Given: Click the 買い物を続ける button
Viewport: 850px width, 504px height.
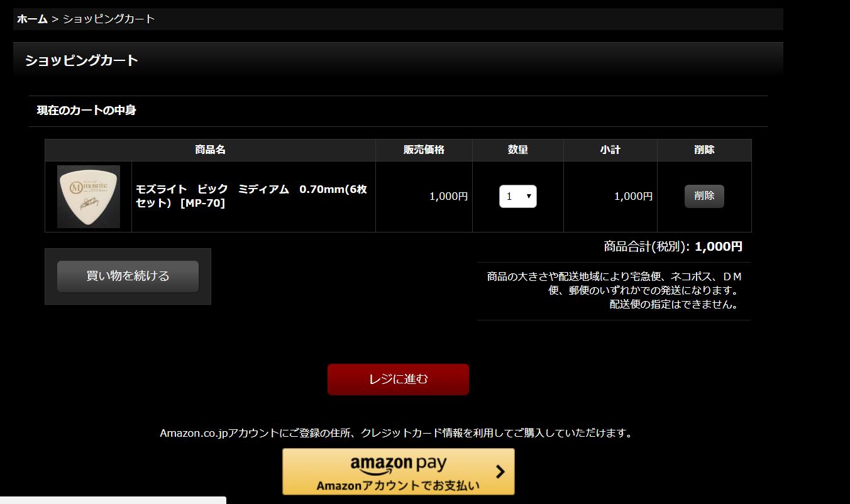Looking at the screenshot, I should pyautogui.click(x=128, y=276).
